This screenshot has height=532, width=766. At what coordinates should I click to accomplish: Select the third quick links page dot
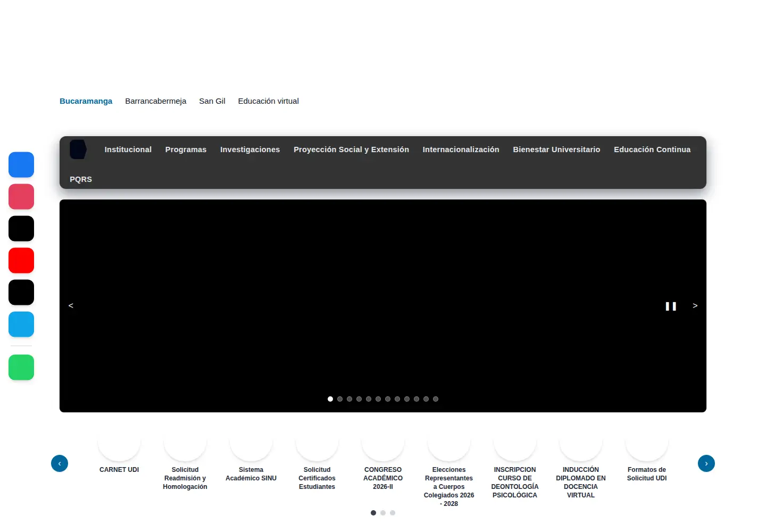tap(393, 513)
